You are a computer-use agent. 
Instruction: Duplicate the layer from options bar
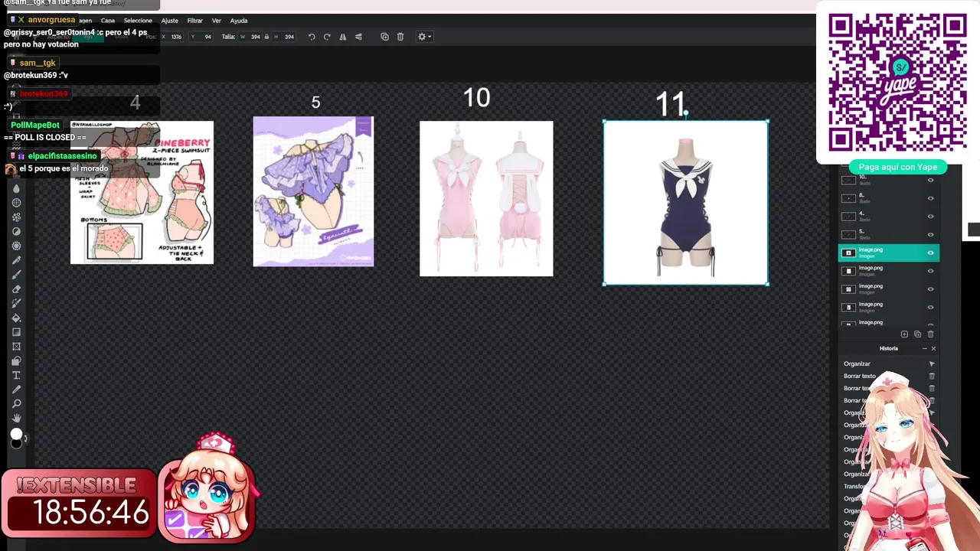(384, 37)
